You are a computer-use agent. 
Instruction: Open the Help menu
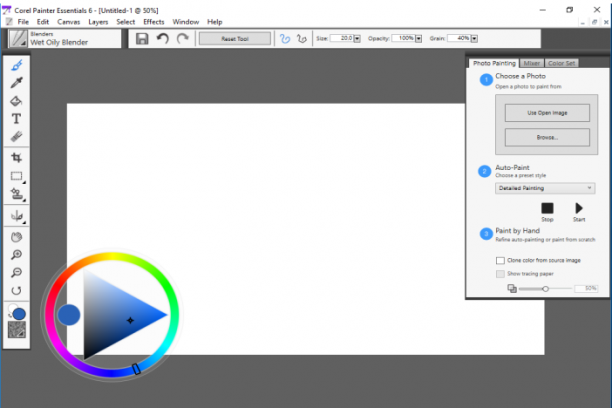click(214, 22)
